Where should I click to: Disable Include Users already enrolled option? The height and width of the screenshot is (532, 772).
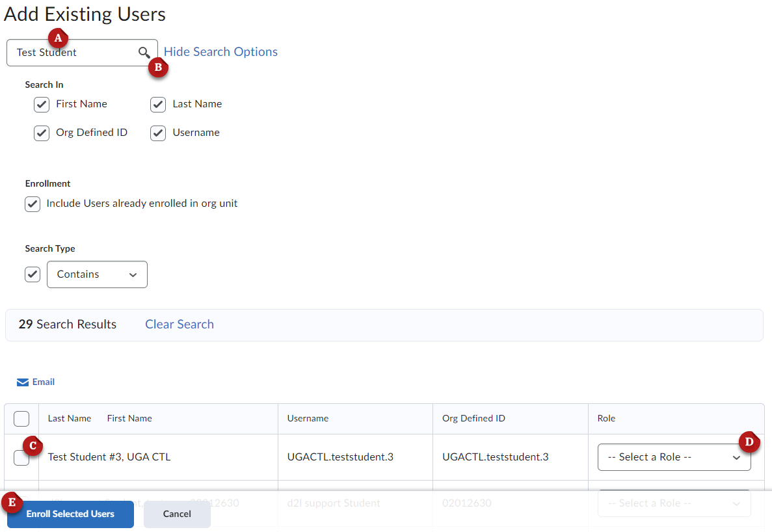(33, 204)
